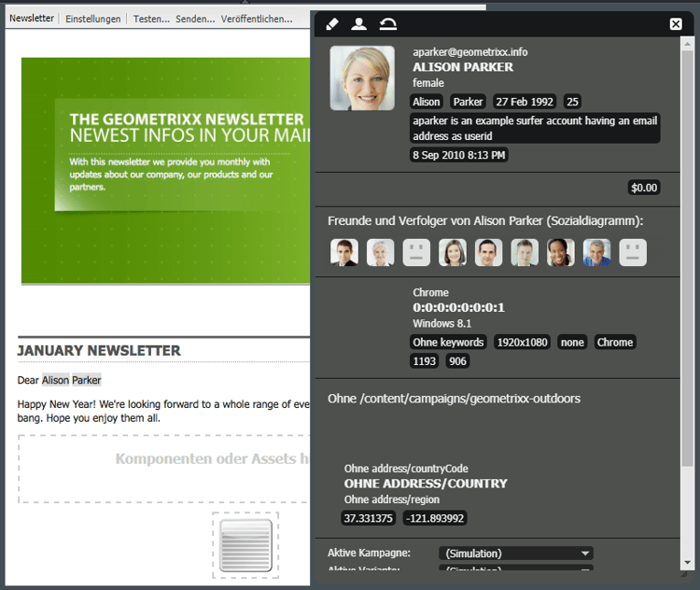
Task: Click the first blank-face placeholder friend avatar
Action: click(416, 252)
